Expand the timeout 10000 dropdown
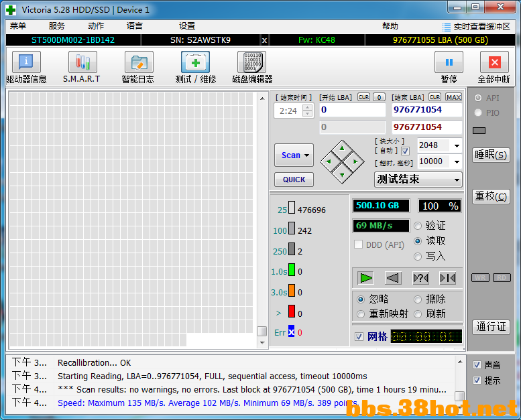 [x=457, y=161]
